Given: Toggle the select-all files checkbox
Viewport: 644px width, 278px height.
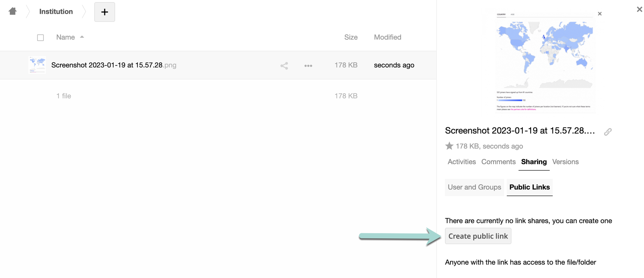Looking at the screenshot, I should point(41,38).
